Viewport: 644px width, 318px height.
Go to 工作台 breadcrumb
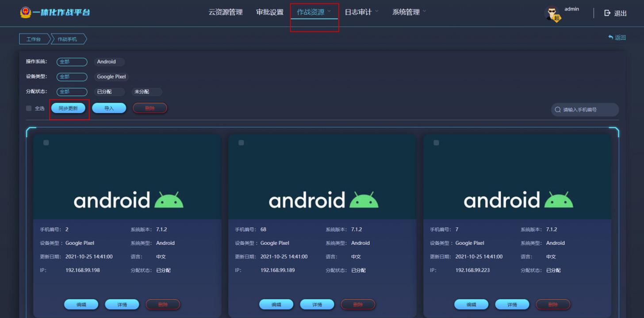34,39
